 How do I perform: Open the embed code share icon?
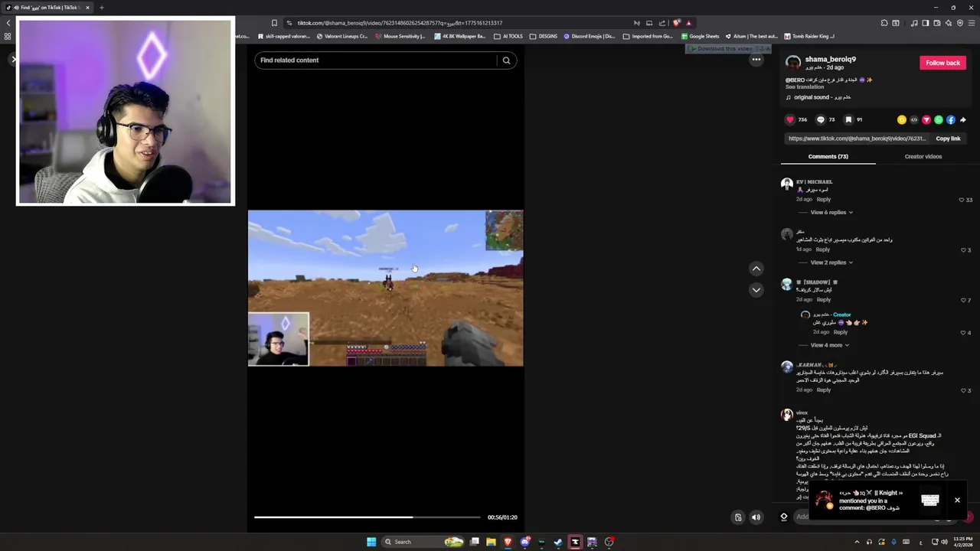(x=914, y=119)
